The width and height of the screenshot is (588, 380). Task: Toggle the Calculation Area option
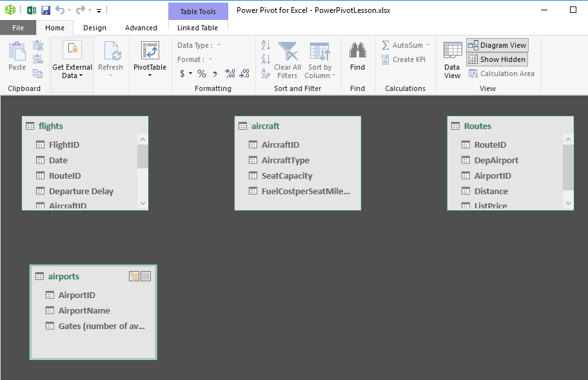coord(501,74)
